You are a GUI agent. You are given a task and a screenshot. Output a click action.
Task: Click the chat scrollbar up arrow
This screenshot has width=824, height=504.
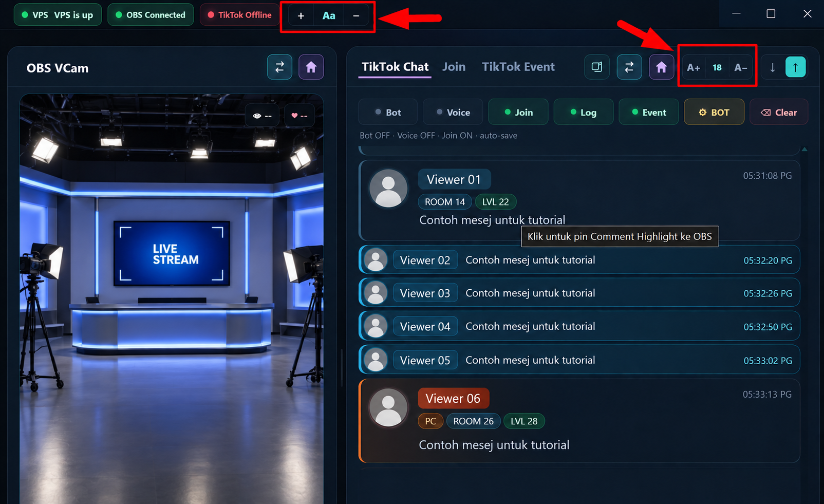coord(804,150)
